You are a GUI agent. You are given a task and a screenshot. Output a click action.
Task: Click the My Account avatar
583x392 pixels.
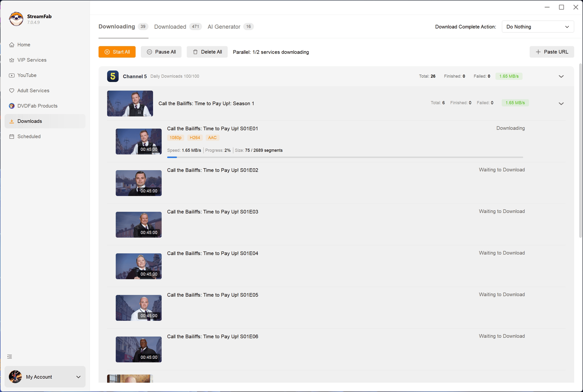pyautogui.click(x=15, y=377)
